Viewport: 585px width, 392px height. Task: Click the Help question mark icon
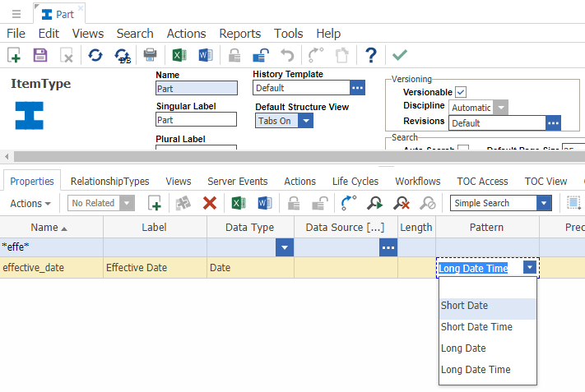pyautogui.click(x=371, y=55)
